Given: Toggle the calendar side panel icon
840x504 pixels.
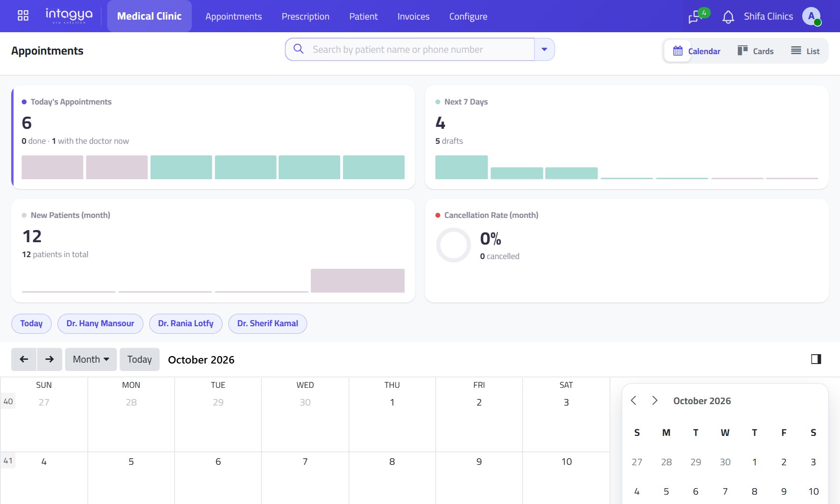Looking at the screenshot, I should point(816,359).
